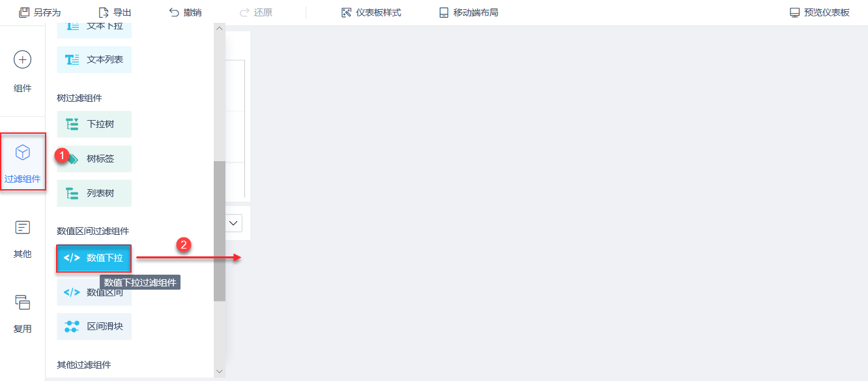Click 预览仪表板 preview button
Screen dimensions: 868x381
[x=820, y=12]
